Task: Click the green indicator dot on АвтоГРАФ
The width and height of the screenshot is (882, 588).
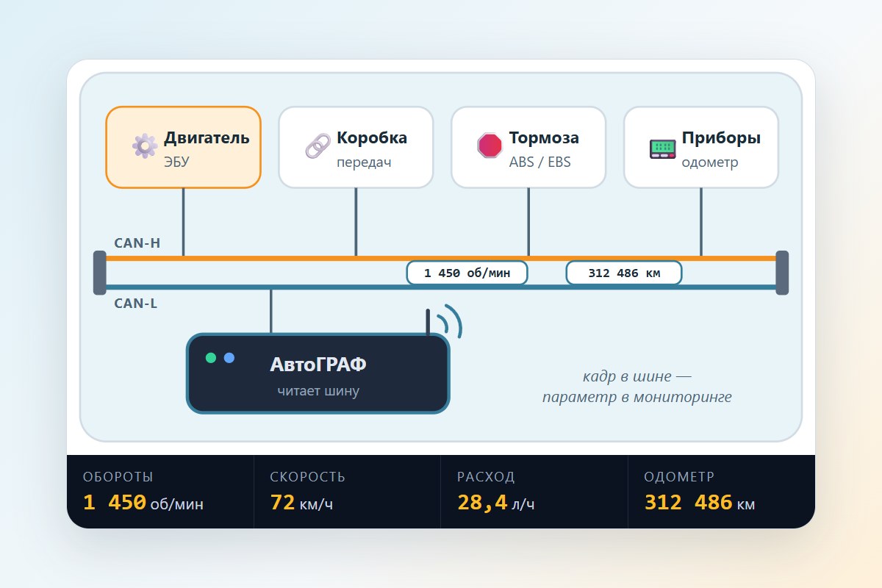Action: point(211,358)
